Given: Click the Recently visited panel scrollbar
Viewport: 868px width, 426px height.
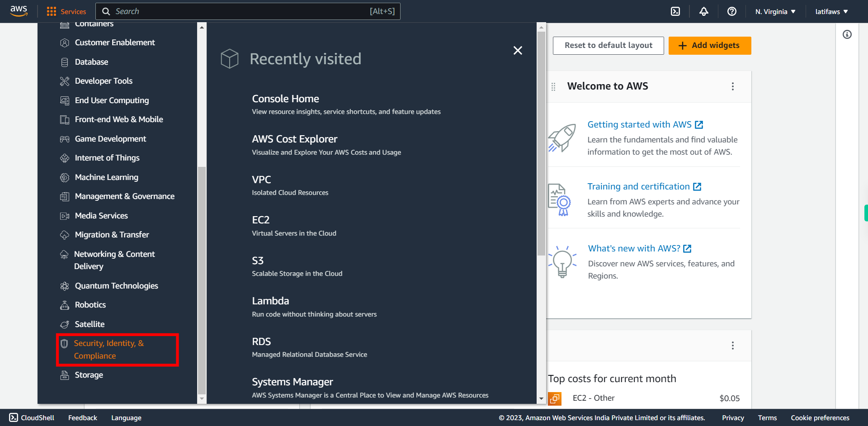Looking at the screenshot, I should pyautogui.click(x=541, y=143).
